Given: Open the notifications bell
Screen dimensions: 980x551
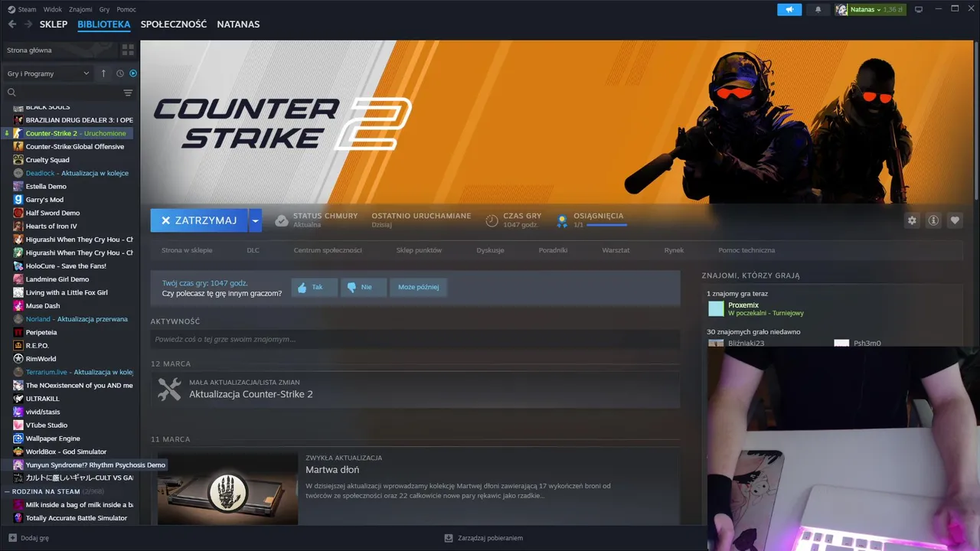Looking at the screenshot, I should click(818, 9).
